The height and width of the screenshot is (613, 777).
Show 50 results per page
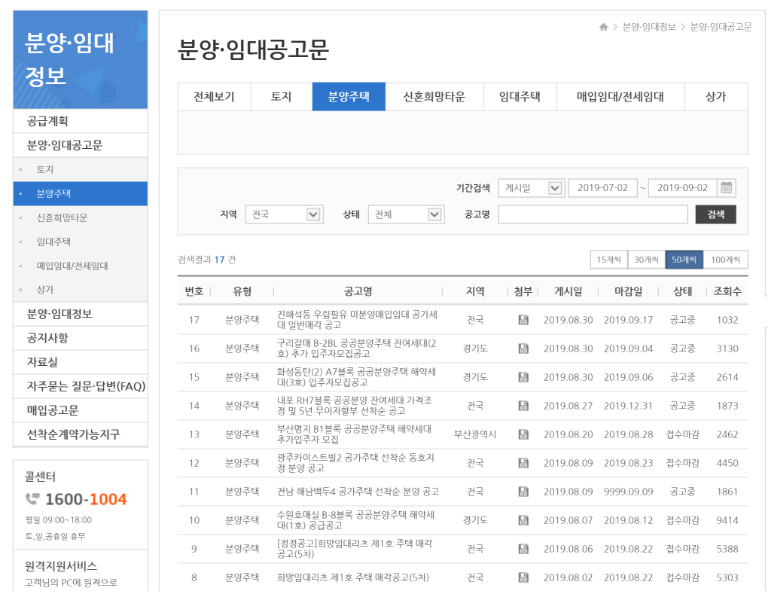coord(684,260)
